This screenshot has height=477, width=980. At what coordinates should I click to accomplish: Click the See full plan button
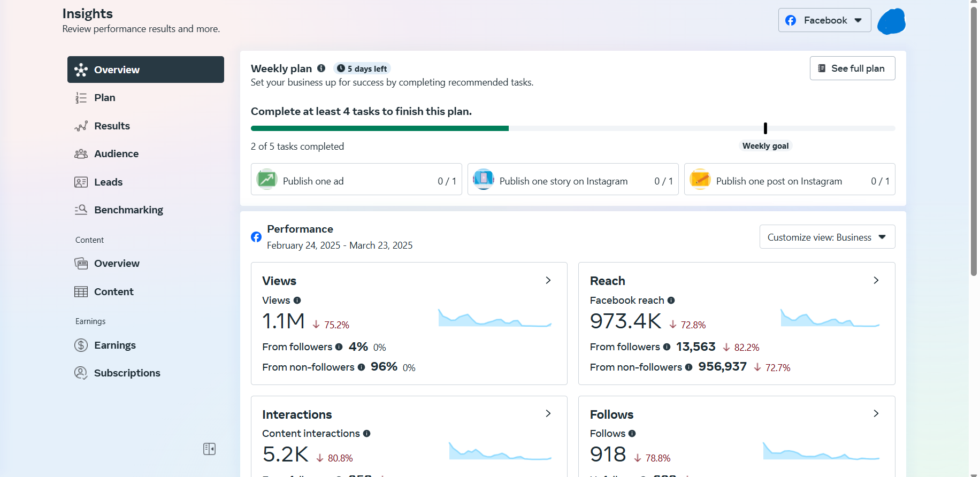pyautogui.click(x=852, y=68)
